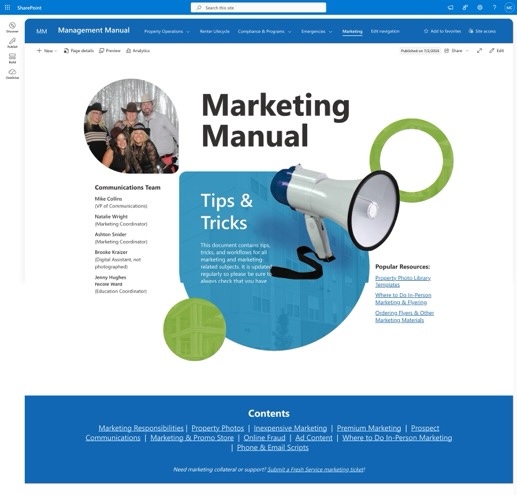This screenshot has height=495, width=517.
Task: Click the Communications Team group photo
Action: (131, 126)
